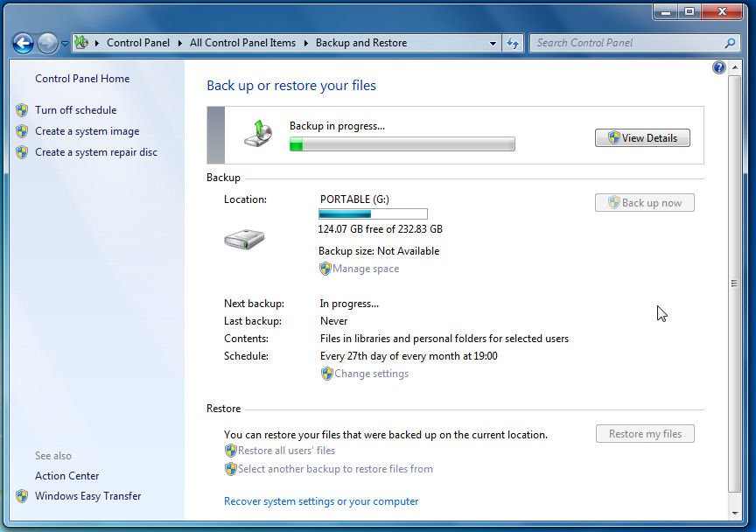The image size is (756, 532).
Task: Click the backup progress bar
Action: 402,144
